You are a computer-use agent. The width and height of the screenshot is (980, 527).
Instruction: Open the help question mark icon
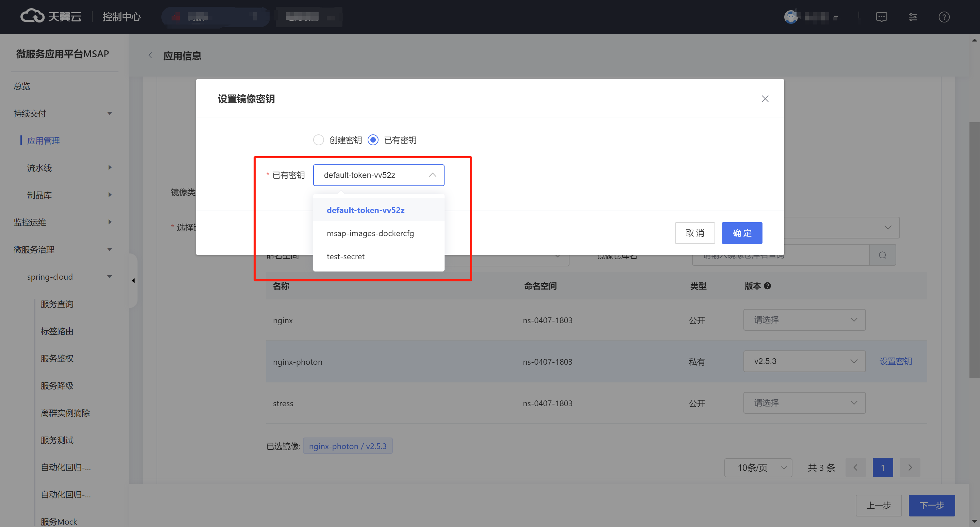pos(944,17)
